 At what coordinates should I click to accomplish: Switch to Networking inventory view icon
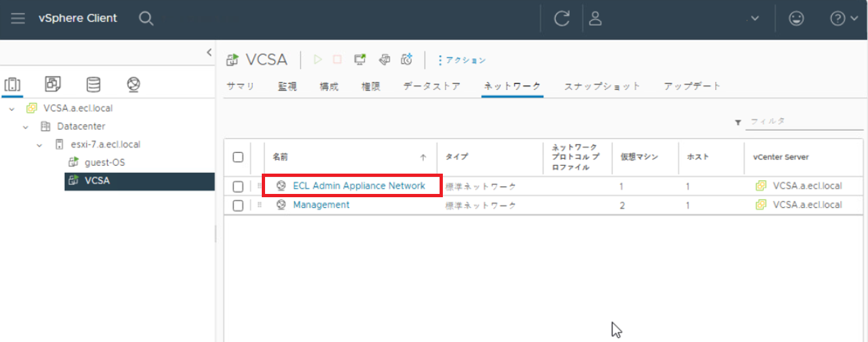tap(134, 84)
